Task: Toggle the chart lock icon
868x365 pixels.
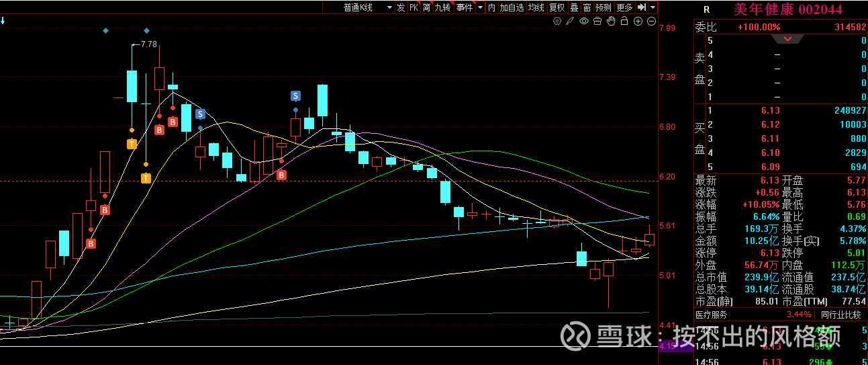Action: (x=624, y=22)
